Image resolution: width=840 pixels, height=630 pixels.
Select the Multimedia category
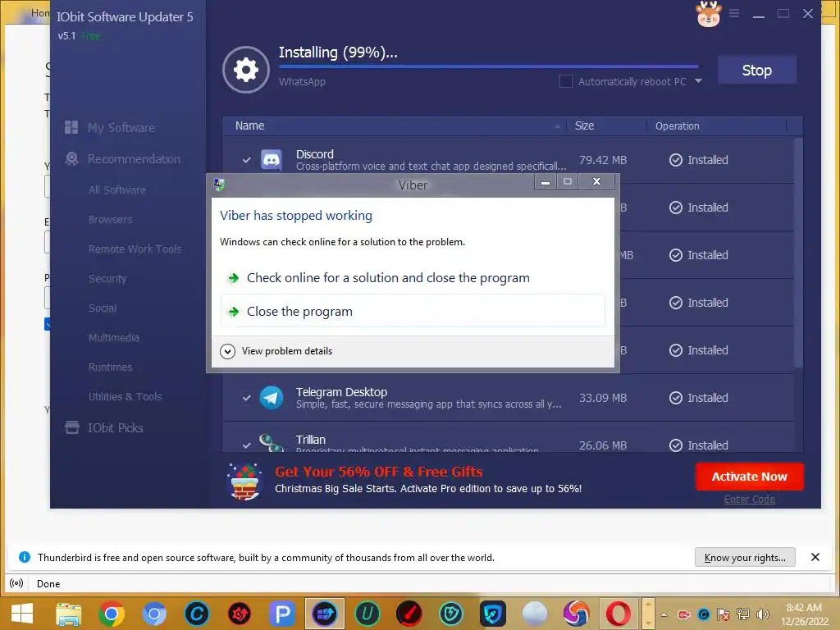coord(113,337)
